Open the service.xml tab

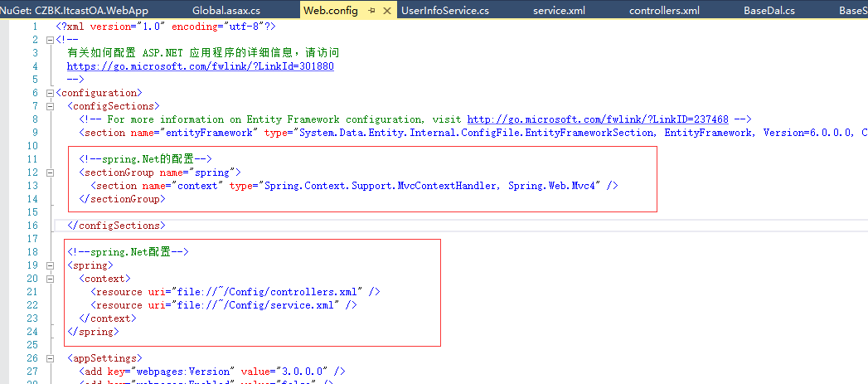[559, 11]
